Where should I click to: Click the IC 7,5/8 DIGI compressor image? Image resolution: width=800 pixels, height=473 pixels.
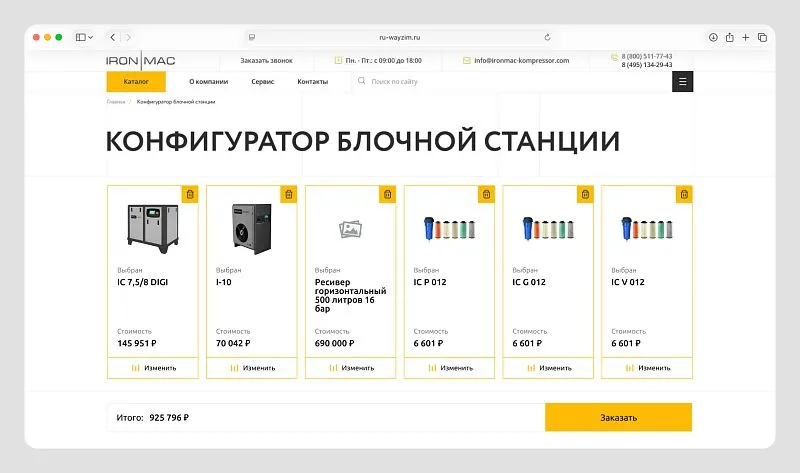[153, 228]
